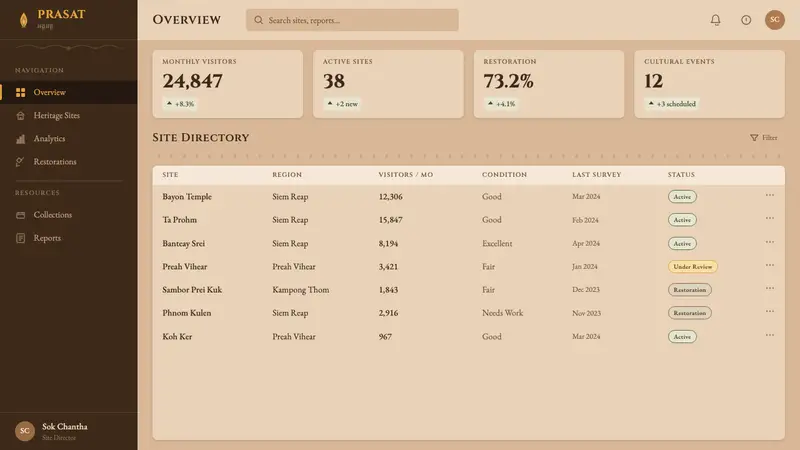Sort by the Last Survey column header
This screenshot has height=450, width=800.
point(596,174)
